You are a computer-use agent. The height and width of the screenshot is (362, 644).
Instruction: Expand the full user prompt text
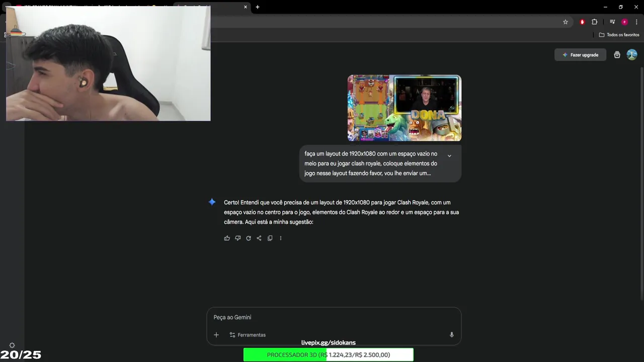coord(449,156)
